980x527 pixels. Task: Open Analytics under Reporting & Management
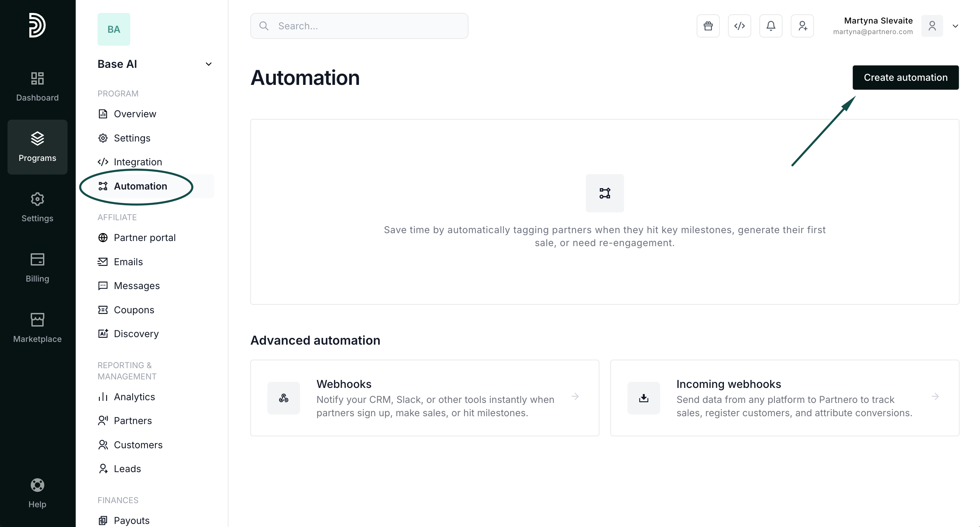134,396
